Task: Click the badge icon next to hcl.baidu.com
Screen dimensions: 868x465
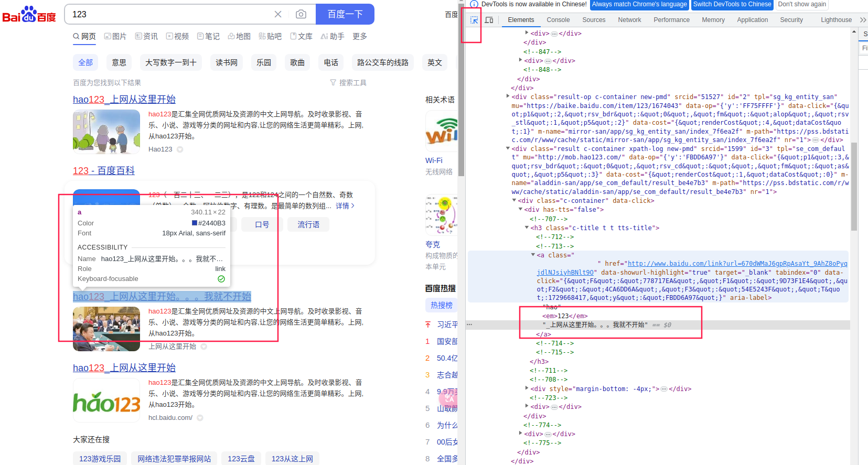Action: click(200, 418)
